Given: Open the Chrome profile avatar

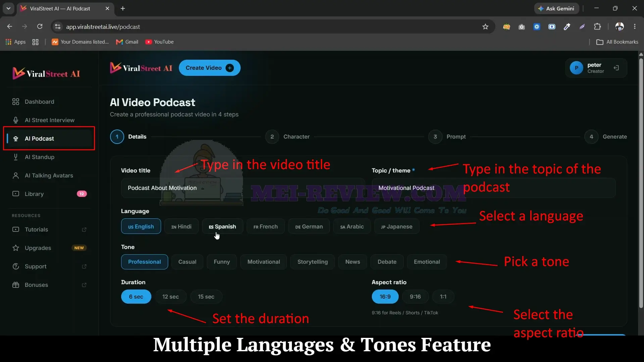Looking at the screenshot, I should point(620,27).
